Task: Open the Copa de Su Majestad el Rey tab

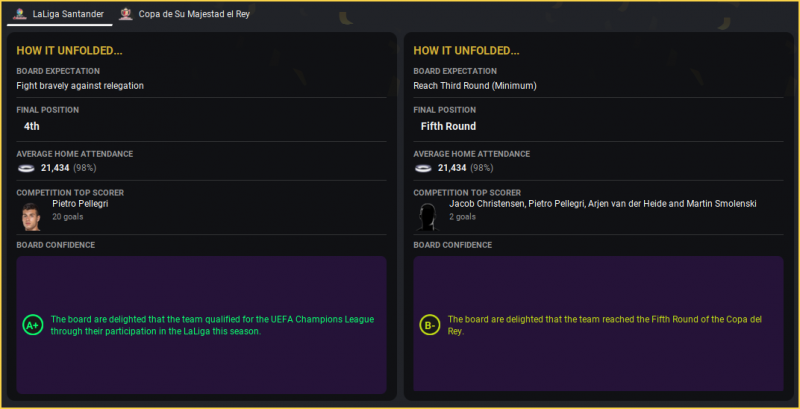Action: (193, 14)
